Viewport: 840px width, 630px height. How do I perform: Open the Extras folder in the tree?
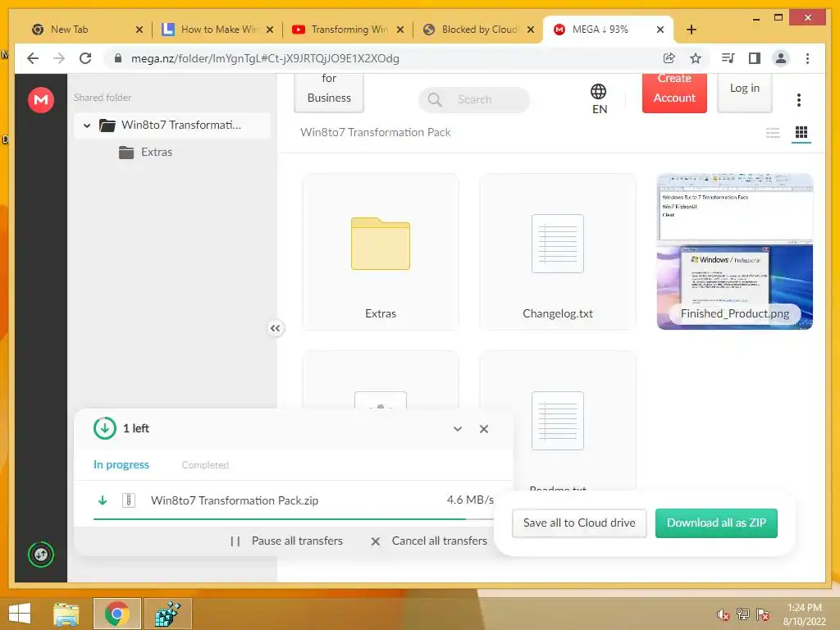(146, 152)
